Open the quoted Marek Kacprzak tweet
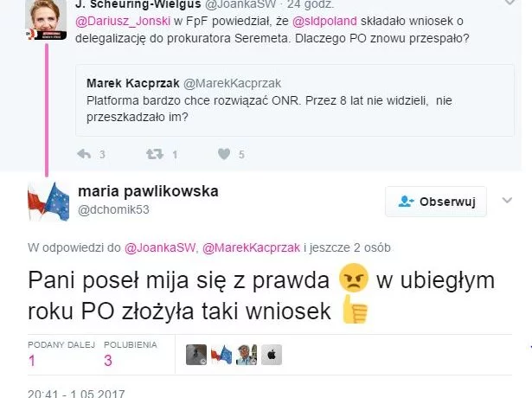Screen dimensions: 532x398 294,100
